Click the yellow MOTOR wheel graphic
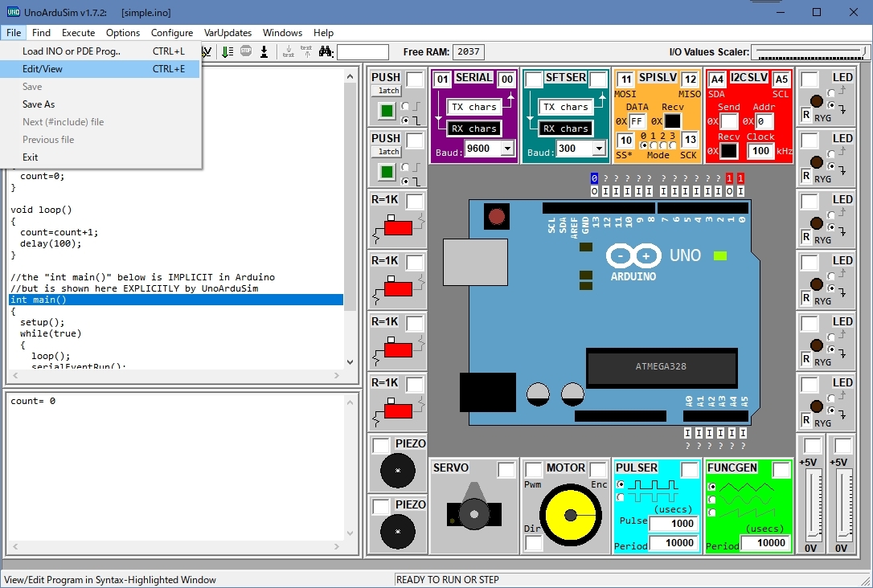The image size is (873, 588). tap(570, 515)
